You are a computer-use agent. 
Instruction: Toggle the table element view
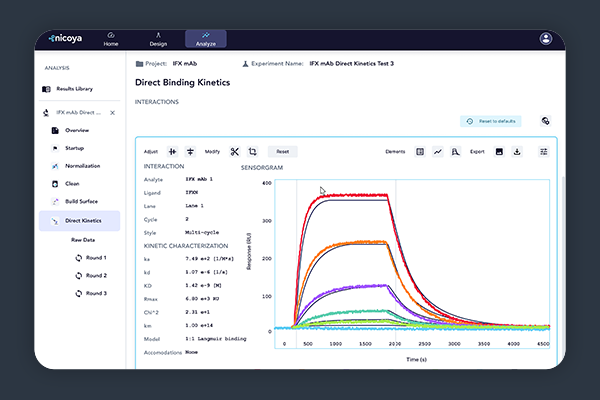pos(420,152)
